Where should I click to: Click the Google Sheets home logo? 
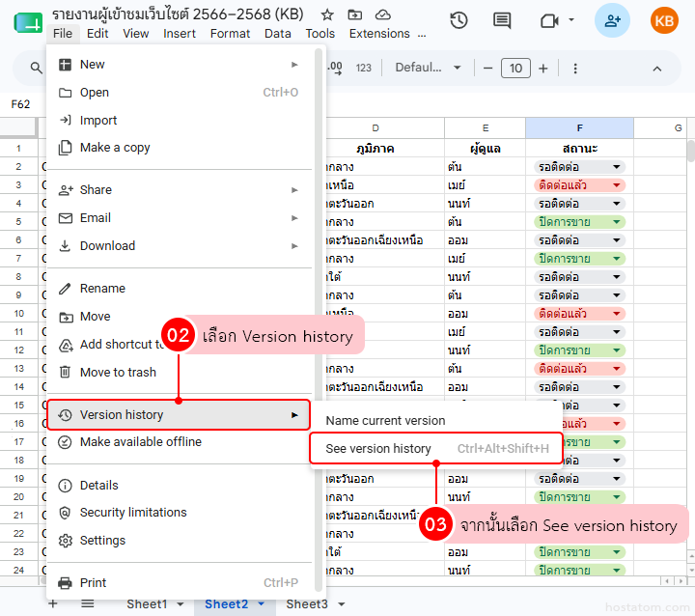tap(28, 22)
